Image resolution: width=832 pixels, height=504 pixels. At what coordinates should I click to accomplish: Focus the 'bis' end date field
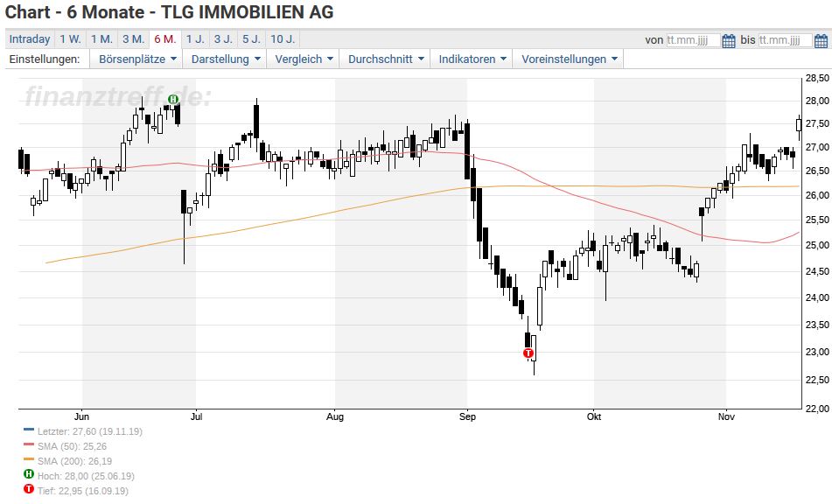point(786,40)
